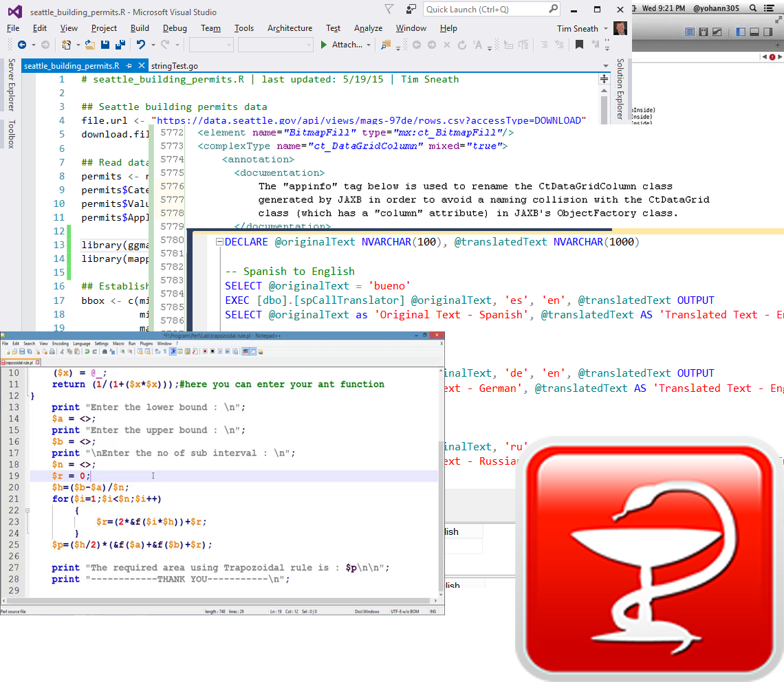Open Notification Center list icon in Mac menu bar

click(769, 8)
